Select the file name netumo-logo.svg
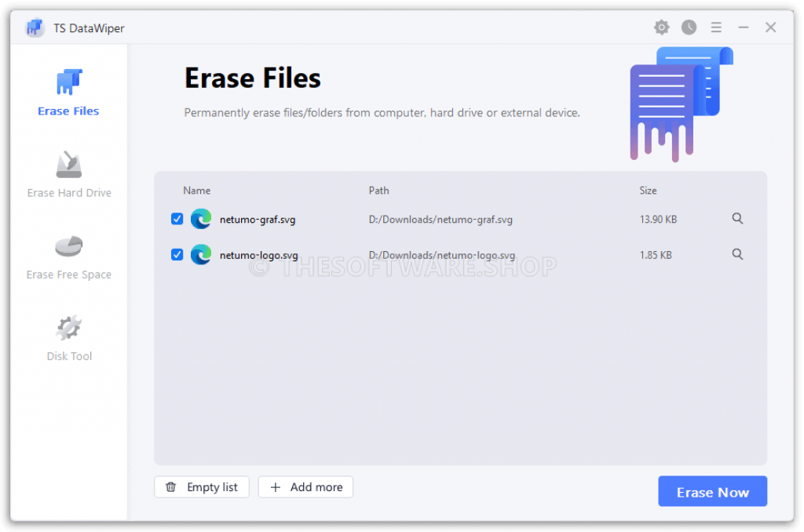Viewport: 804px width, 532px height. [x=259, y=255]
